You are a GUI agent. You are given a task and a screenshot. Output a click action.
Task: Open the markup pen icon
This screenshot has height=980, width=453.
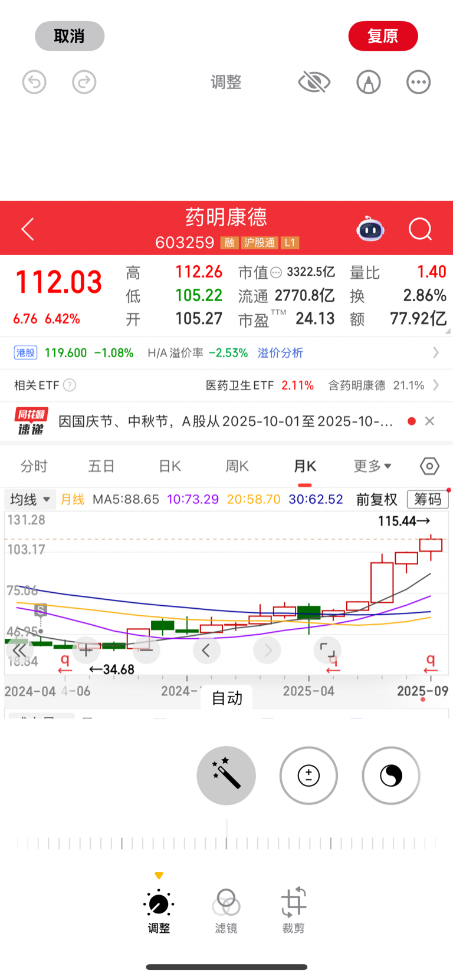coord(369,82)
